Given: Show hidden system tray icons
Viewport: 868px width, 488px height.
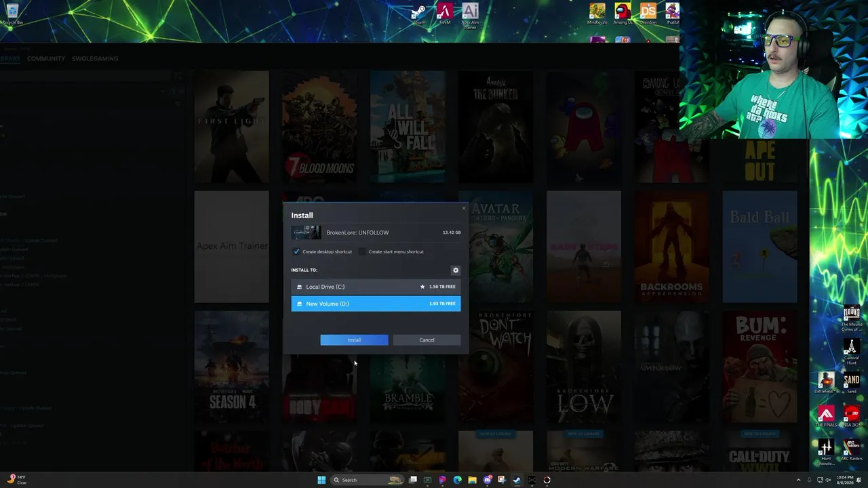Looking at the screenshot, I should pyautogui.click(x=798, y=480).
